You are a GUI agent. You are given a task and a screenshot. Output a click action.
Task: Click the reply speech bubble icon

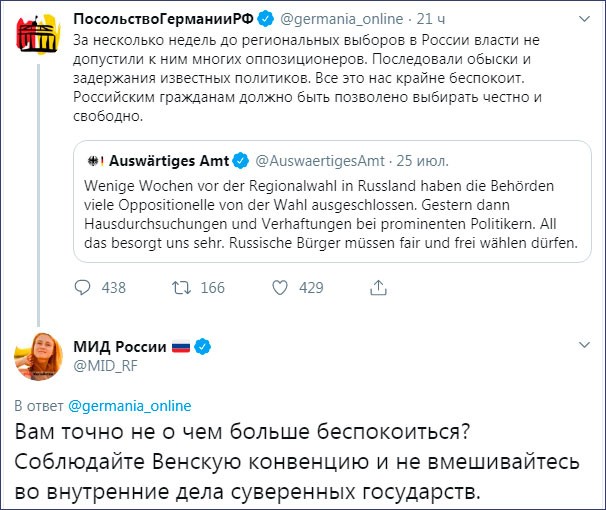point(83,288)
